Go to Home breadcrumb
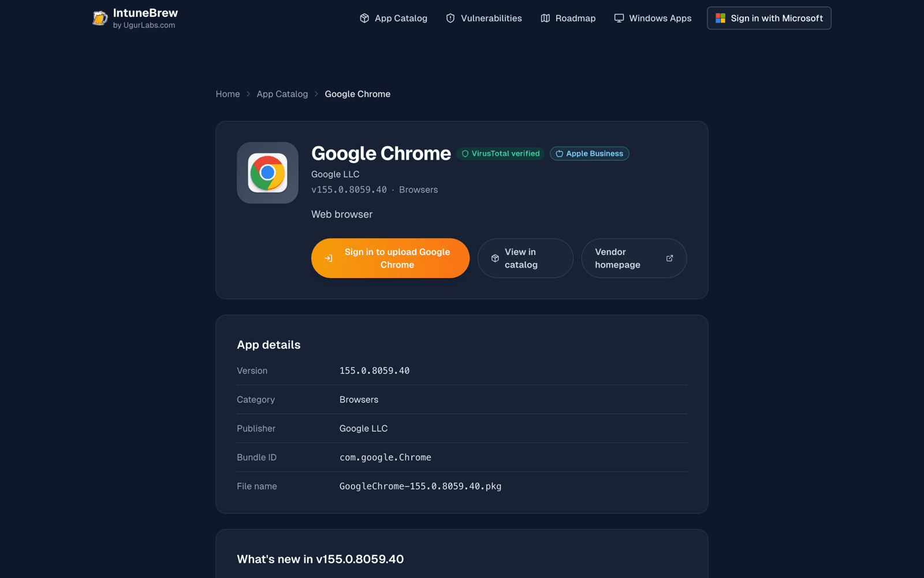Screen dimensions: 924x578 pyautogui.click(x=228, y=94)
